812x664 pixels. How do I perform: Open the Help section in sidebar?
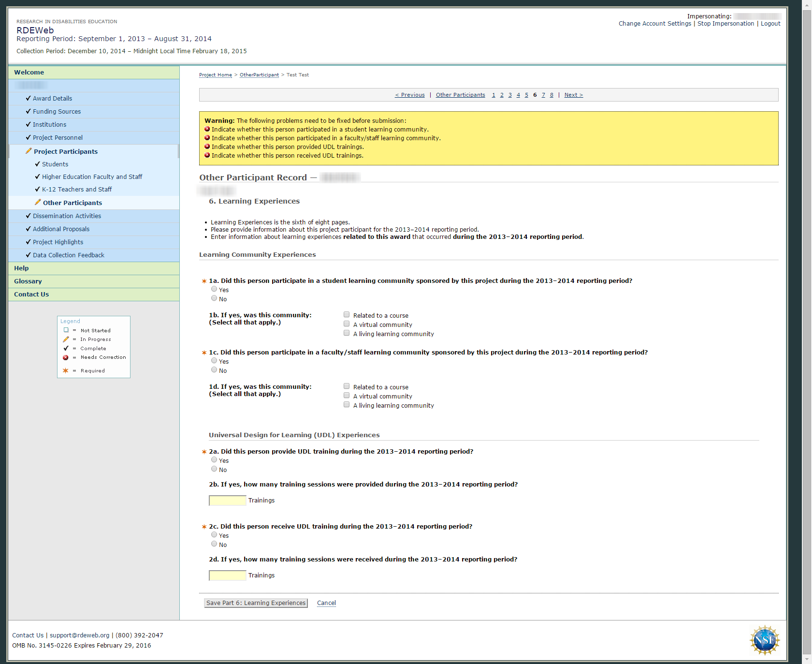(21, 268)
